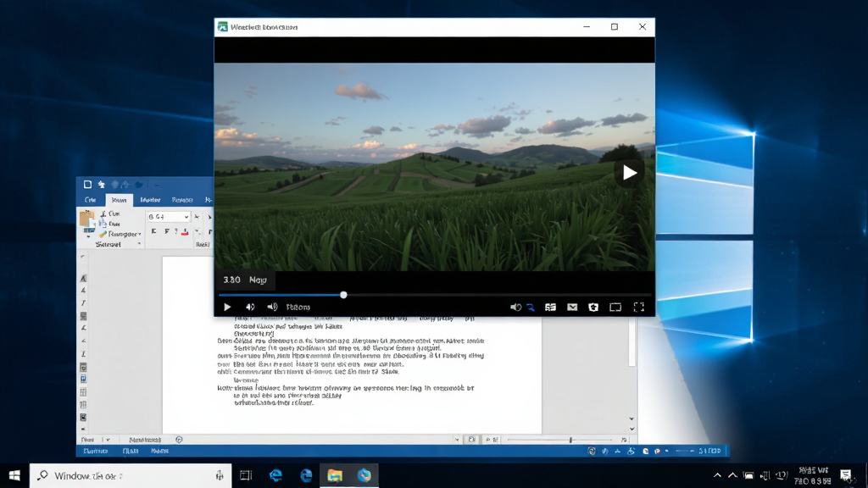Select the Format Painter brush in Word
Screen dimensions: 868x488
click(x=103, y=234)
